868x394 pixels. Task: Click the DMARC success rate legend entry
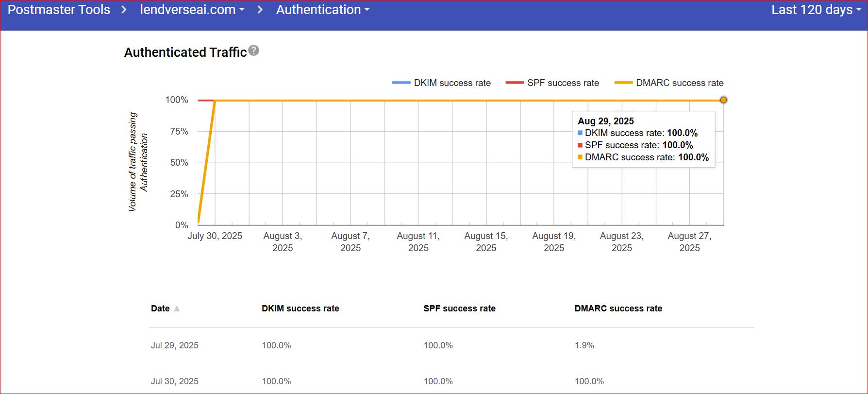tap(669, 83)
